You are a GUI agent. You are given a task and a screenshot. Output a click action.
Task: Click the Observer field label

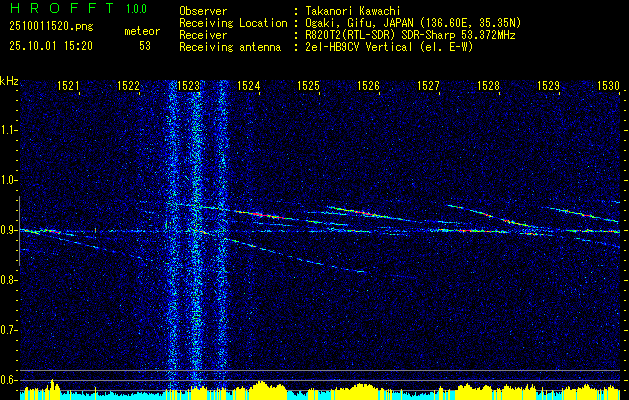click(x=203, y=11)
